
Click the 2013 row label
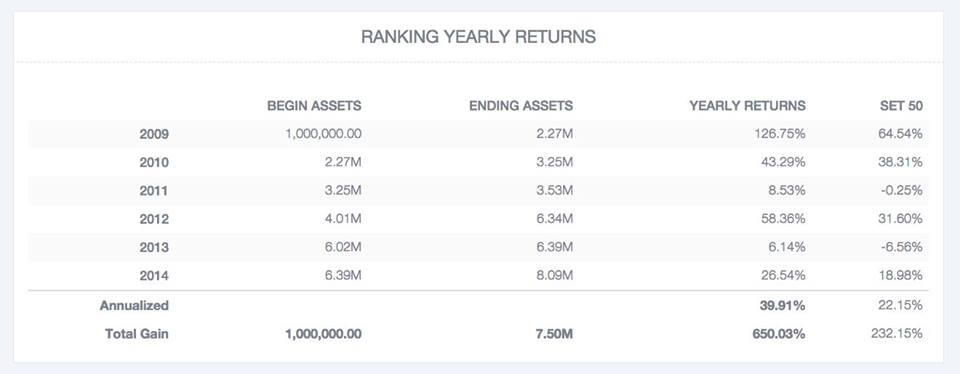154,248
